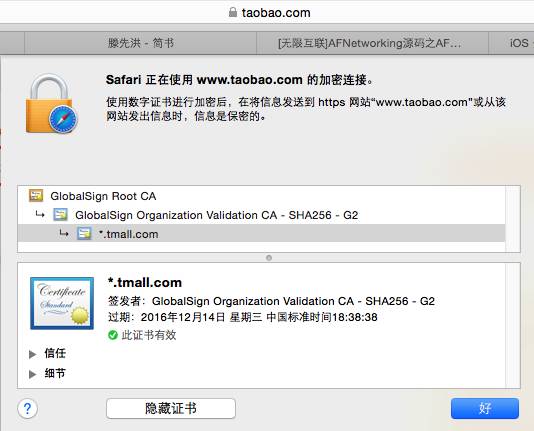534x431 pixels.
Task: Click the large Safari padlock icon
Action: pyautogui.click(x=52, y=103)
